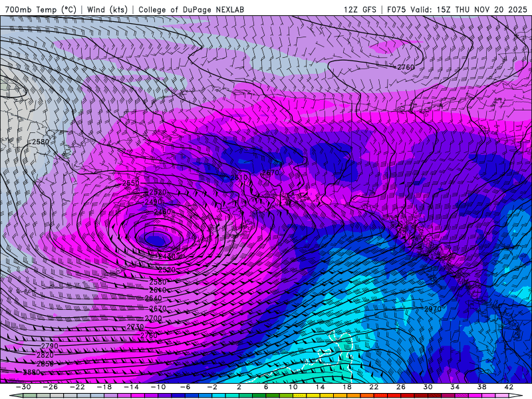Click the '12Z GFS' model run label
The image size is (532, 399).
[x=360, y=10]
